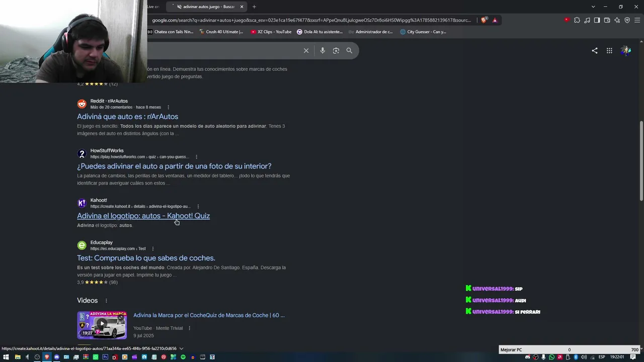
Task: Click the 'Mejorar PC' overlay label
Action: (511, 350)
